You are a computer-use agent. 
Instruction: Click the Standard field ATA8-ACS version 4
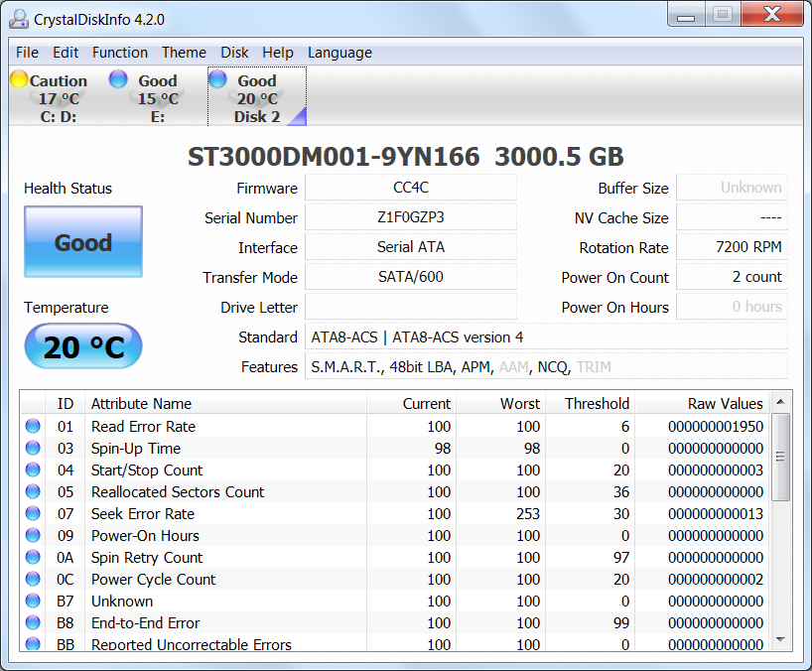pos(546,336)
